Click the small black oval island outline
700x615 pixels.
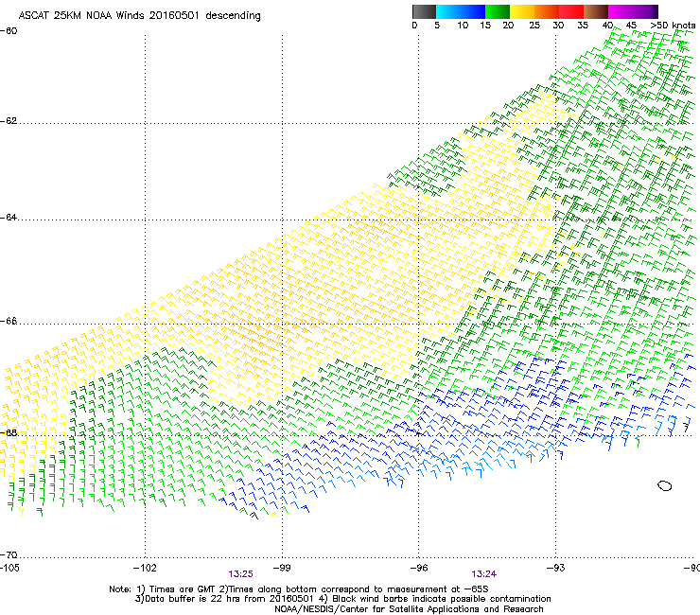(x=665, y=485)
